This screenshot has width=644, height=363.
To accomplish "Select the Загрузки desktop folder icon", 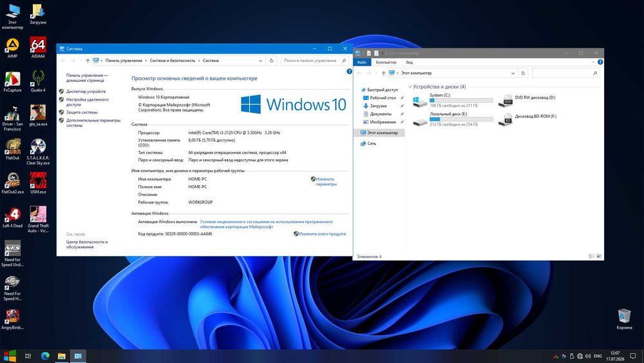I will (x=38, y=14).
